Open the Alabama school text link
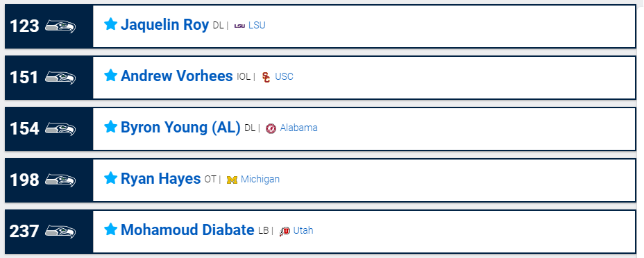This screenshot has height=258, width=644. tap(298, 128)
